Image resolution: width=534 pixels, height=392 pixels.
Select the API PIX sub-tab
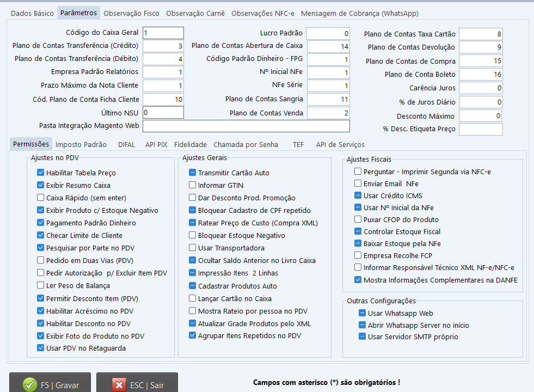156,144
